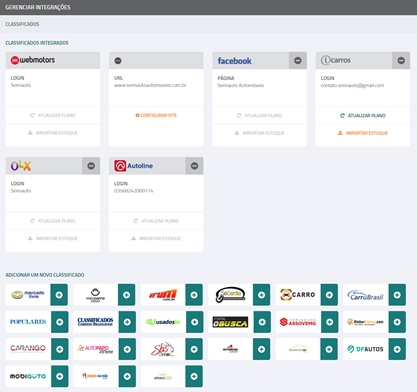The height and width of the screenshot is (392, 417).
Task: Add Portal Busca with its plus icon
Action: coord(262,322)
